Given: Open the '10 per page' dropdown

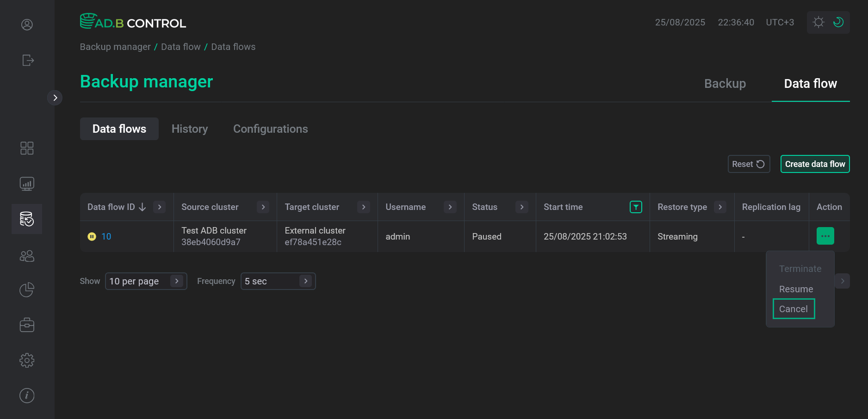Looking at the screenshot, I should pos(146,281).
